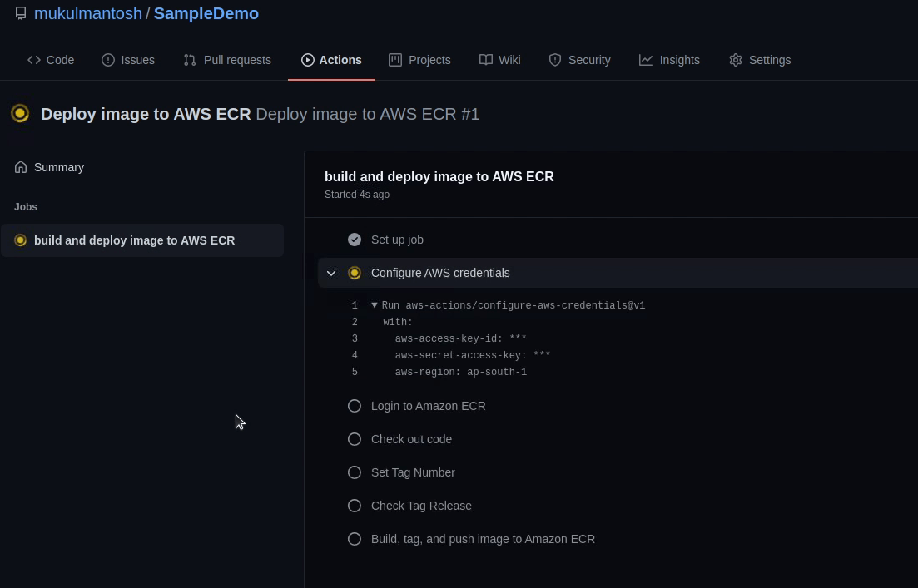
Task: Click the Security shield icon
Action: (x=555, y=60)
